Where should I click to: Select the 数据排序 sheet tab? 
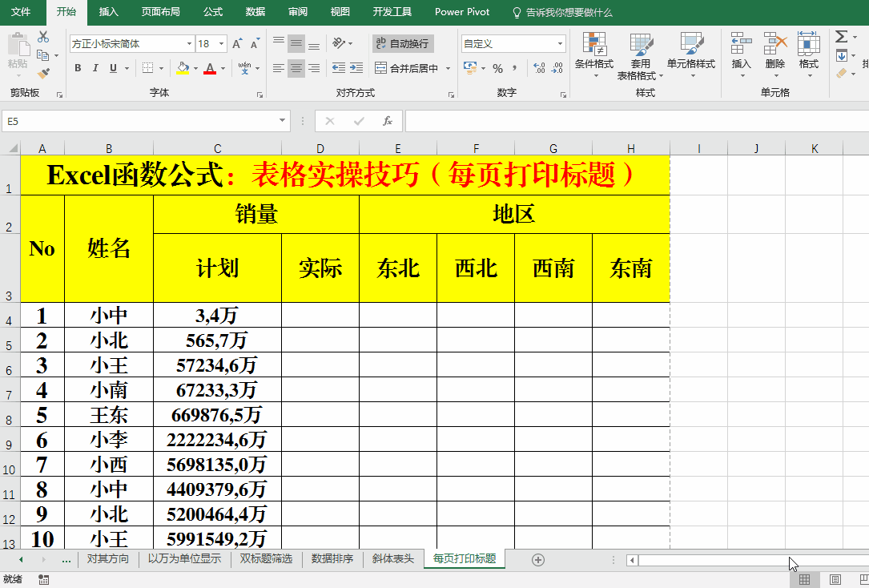point(332,559)
